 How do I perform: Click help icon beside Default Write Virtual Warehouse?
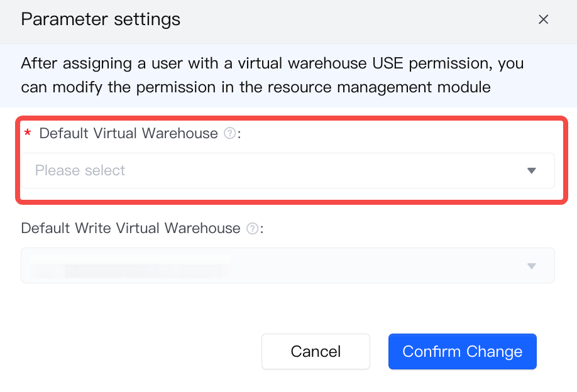point(253,229)
